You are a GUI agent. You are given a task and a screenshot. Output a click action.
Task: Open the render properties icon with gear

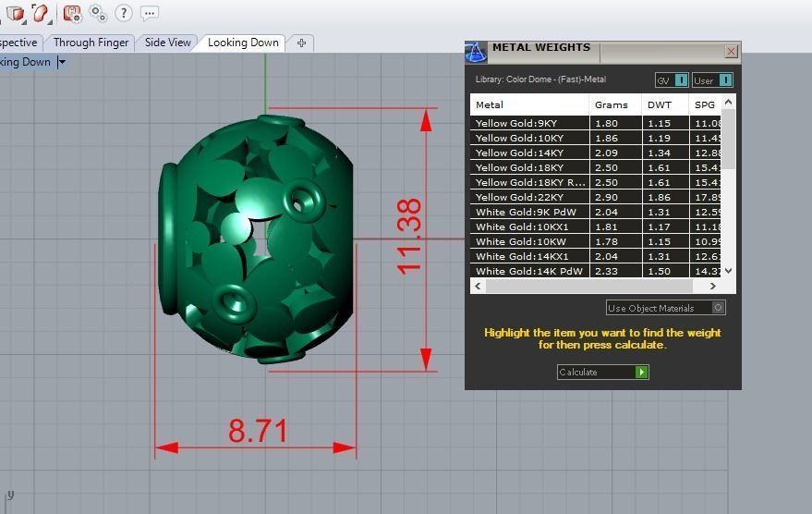coord(72,14)
